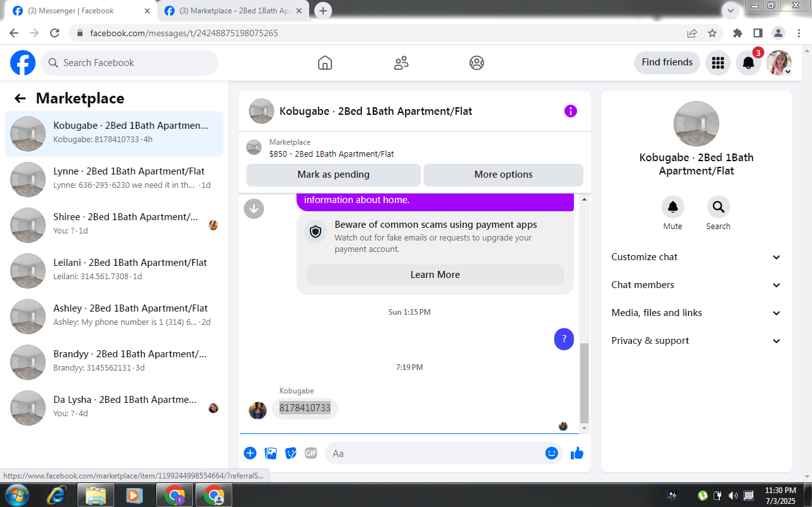Reload the page with the refresh icon
Screen dimensions: 812x507
pyautogui.click(x=55, y=33)
